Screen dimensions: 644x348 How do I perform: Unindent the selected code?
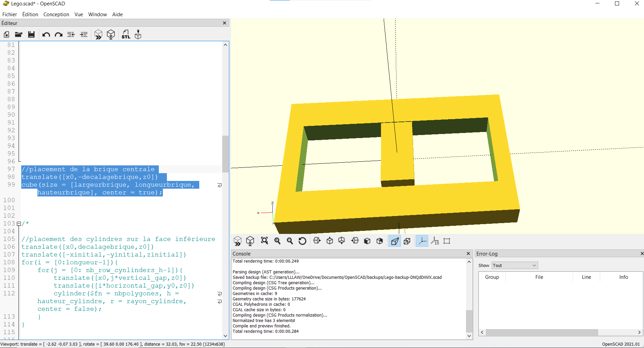[x=71, y=34]
